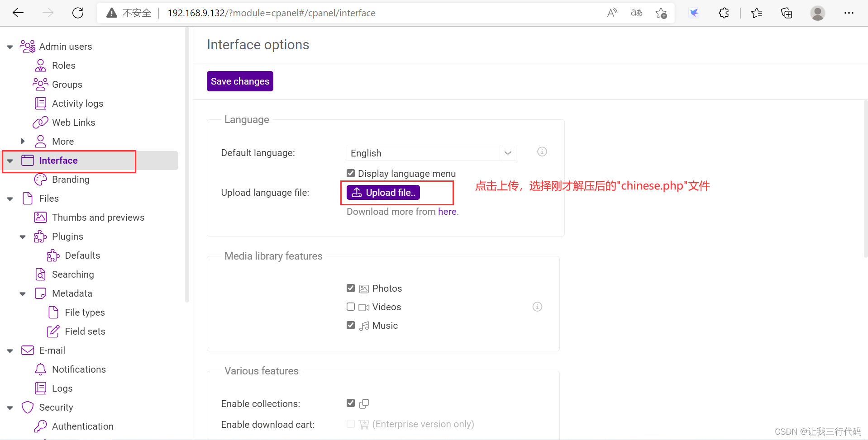Follow the 'here' download link
The image size is (868, 440).
[x=447, y=212]
